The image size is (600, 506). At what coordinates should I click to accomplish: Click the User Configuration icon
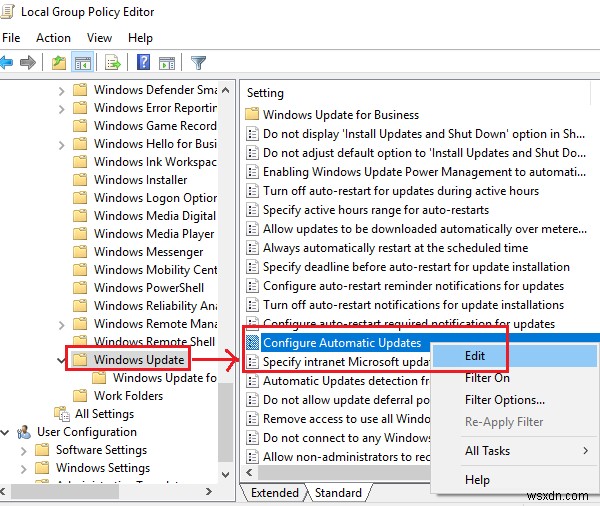click(x=24, y=432)
